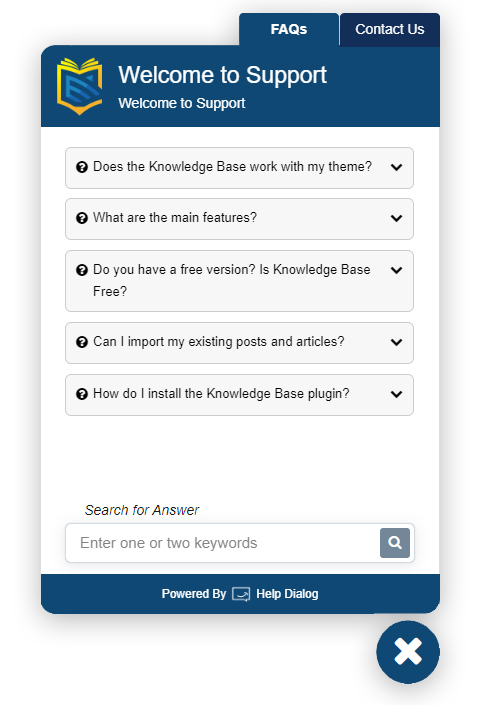The image size is (481, 705).
Task: Click question mark icon beside theme question
Action: coord(82,167)
